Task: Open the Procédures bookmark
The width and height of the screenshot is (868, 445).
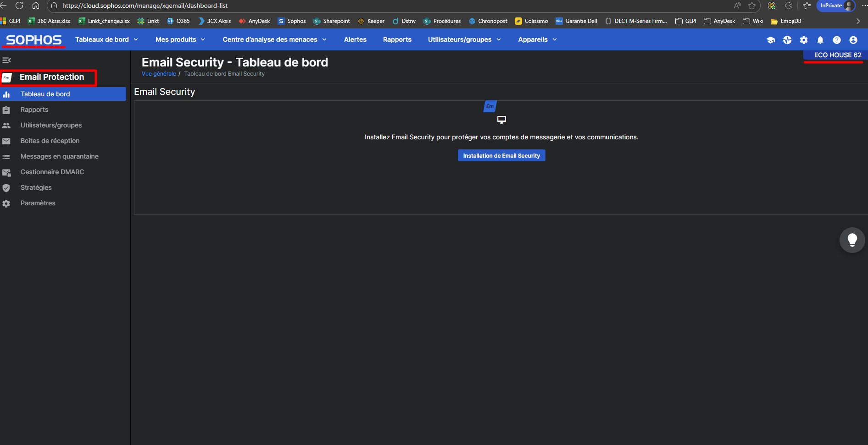Action: (x=442, y=21)
